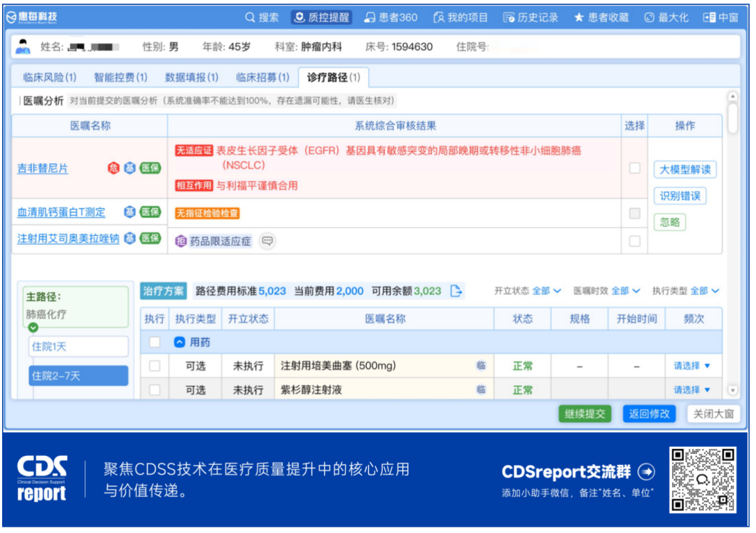Check the selection box for 吉非替尼片
Screen dimensions: 756x533
[635, 169]
